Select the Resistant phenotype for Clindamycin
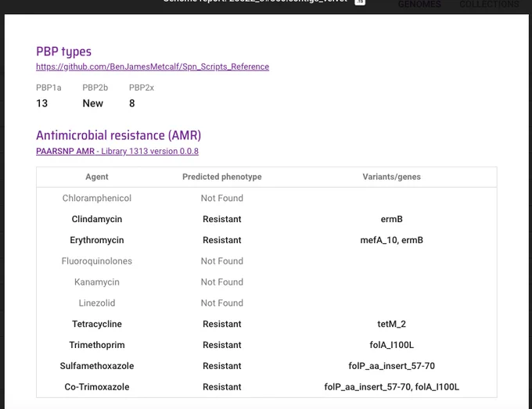Image resolution: width=532 pixels, height=409 pixels. click(x=222, y=219)
